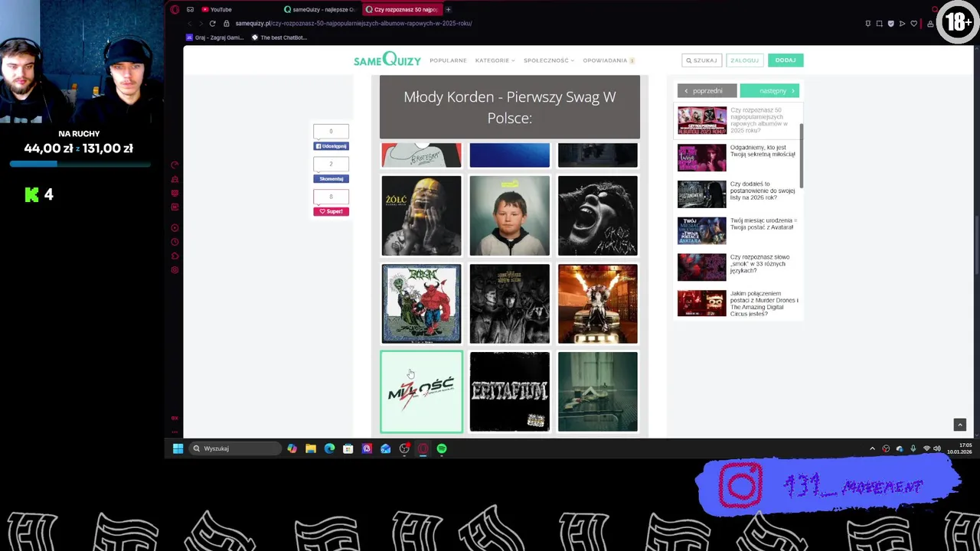
Task: Open Microsoft Edge from the taskbar
Action: (329, 448)
